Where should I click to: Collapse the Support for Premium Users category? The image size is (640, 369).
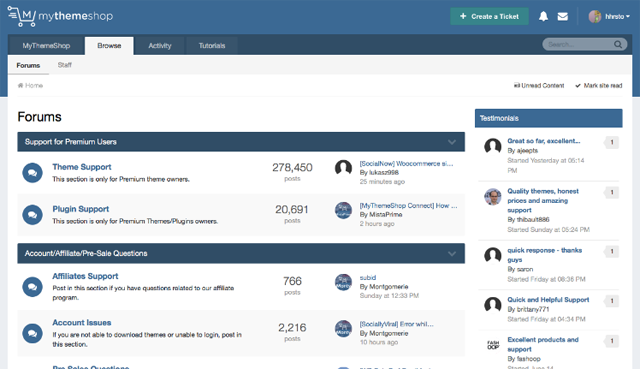[x=452, y=142]
